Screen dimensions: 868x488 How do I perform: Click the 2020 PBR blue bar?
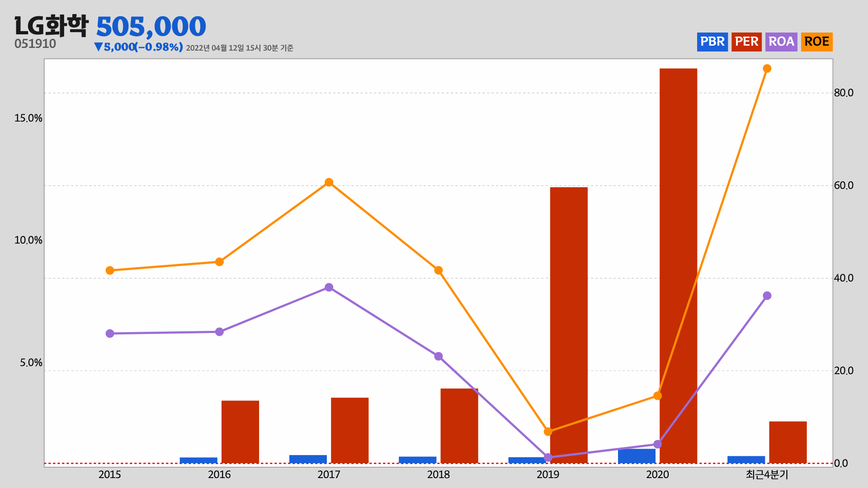click(637, 456)
